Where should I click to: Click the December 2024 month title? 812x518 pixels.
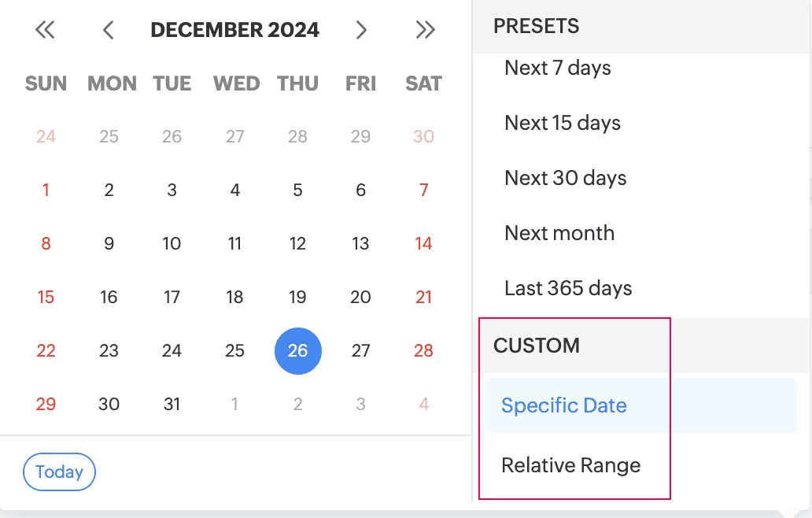pos(234,31)
